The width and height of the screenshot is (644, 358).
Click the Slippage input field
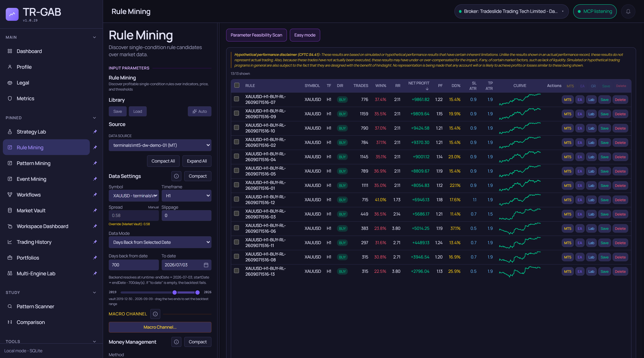tap(187, 215)
